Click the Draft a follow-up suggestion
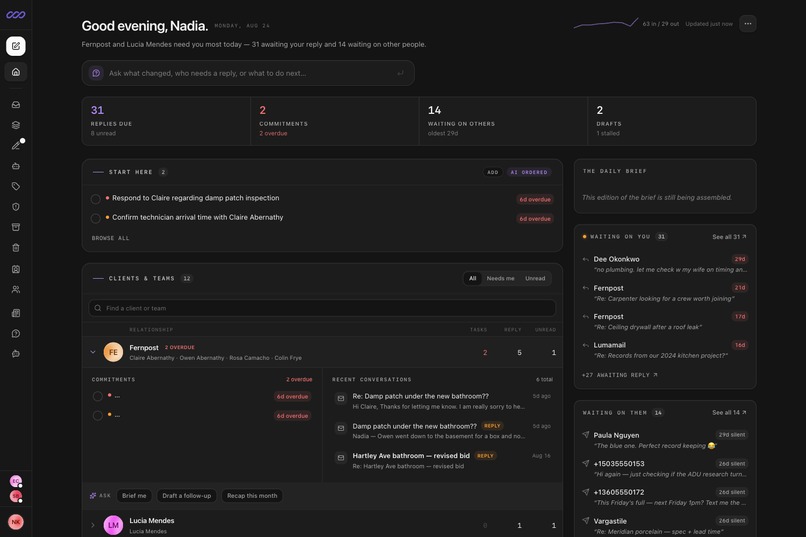 [x=187, y=496]
